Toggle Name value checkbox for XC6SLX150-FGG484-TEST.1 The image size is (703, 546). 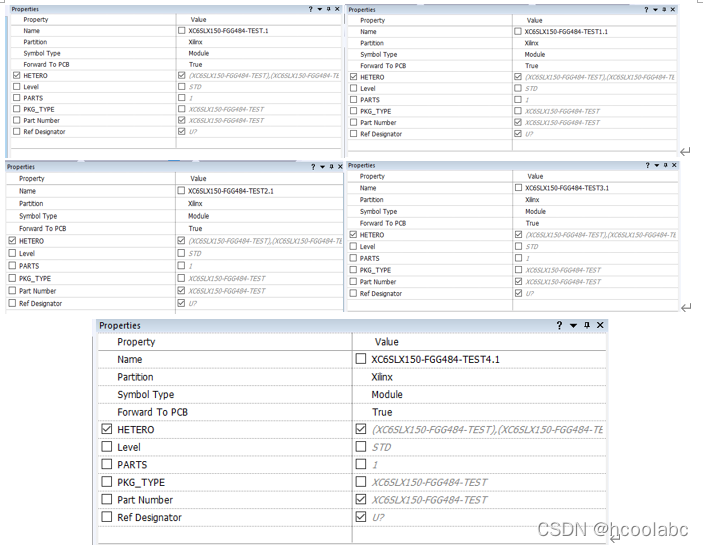(x=181, y=30)
